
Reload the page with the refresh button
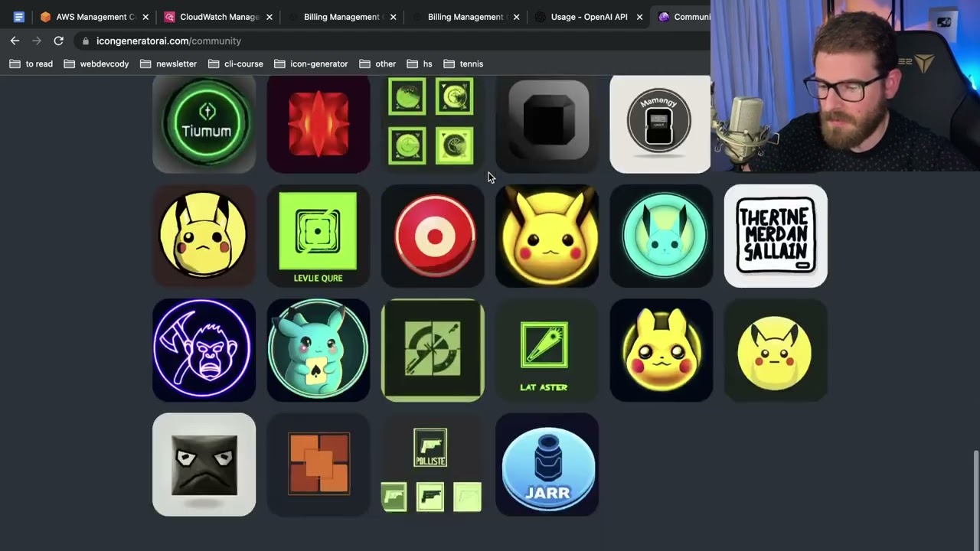(x=58, y=41)
